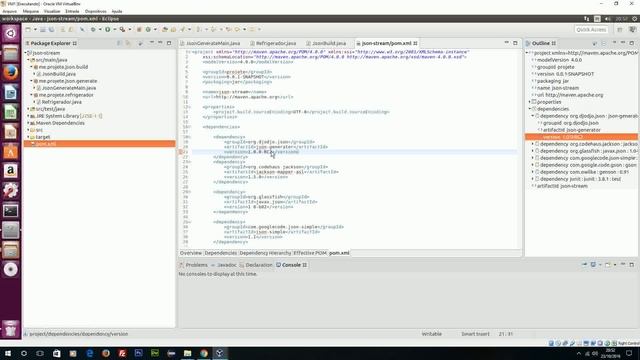The height and width of the screenshot is (360, 640).
Task: Switch to Refrigerador.java editor tab
Action: [x=275, y=43]
